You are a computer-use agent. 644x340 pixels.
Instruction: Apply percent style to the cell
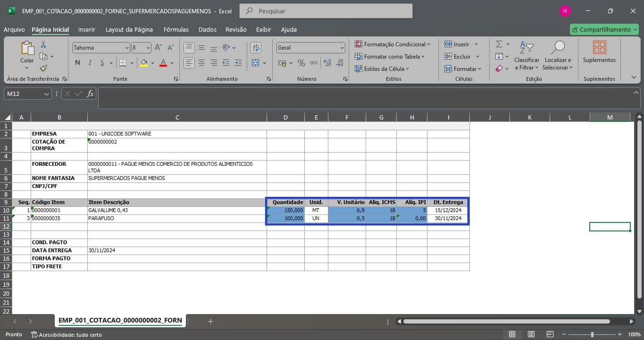click(x=301, y=63)
